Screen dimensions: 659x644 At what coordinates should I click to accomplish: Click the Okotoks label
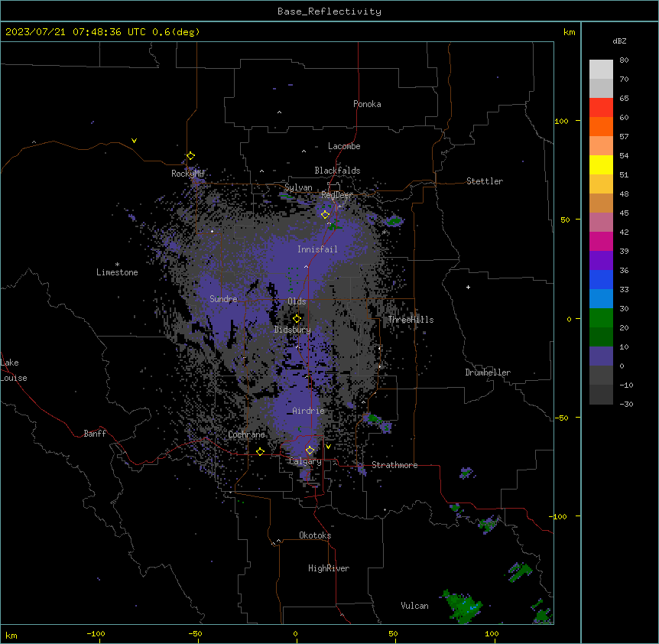[315, 535]
